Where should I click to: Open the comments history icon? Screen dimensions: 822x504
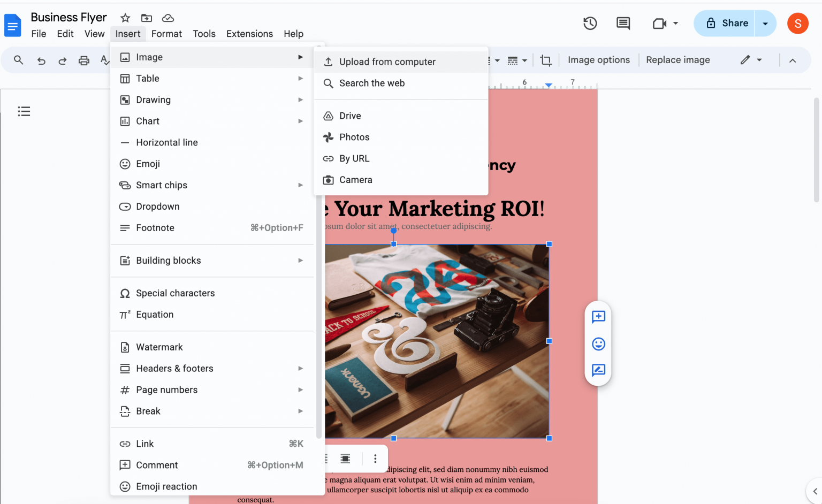[x=623, y=23]
